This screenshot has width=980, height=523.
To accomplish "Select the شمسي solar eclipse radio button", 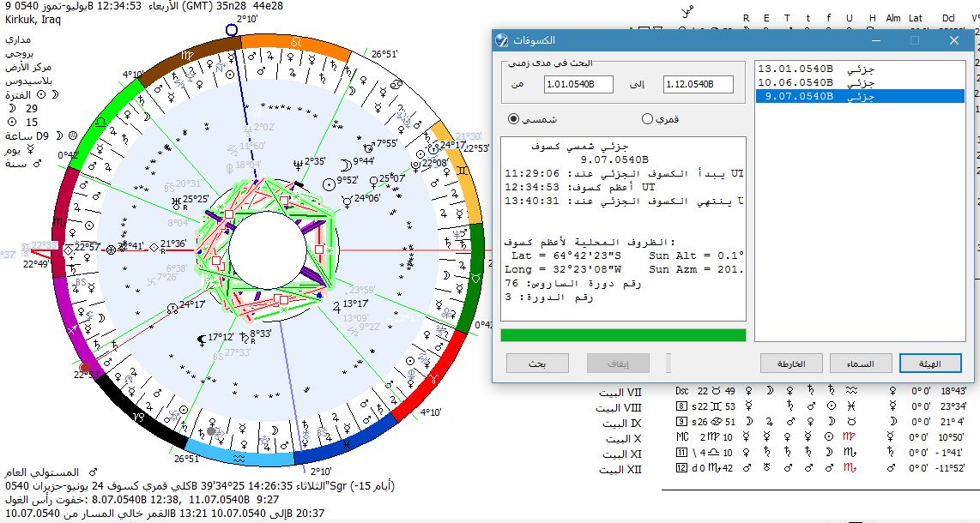I will point(514,118).
